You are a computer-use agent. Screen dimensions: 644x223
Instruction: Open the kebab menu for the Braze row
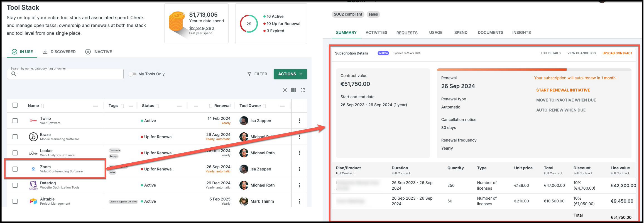click(299, 137)
